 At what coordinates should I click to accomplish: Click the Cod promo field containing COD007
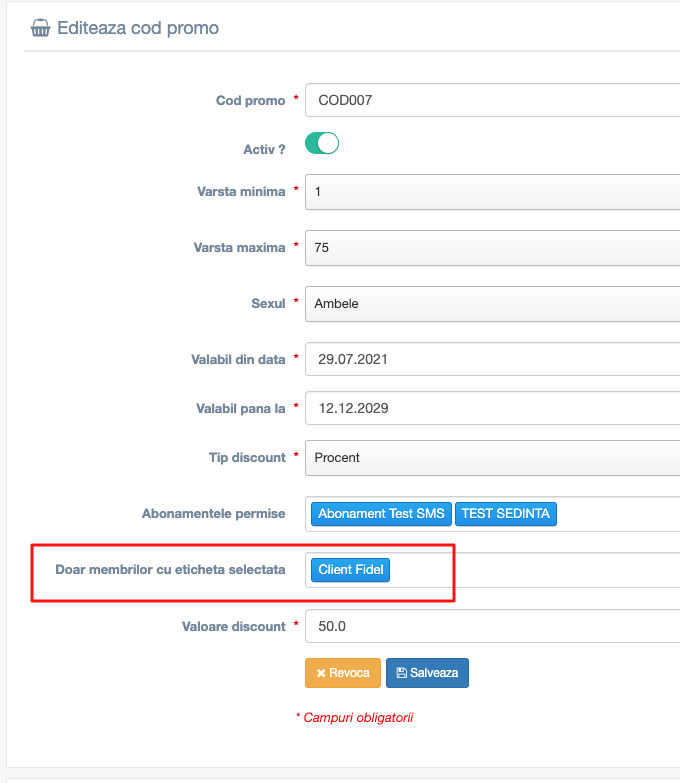pyautogui.click(x=492, y=100)
